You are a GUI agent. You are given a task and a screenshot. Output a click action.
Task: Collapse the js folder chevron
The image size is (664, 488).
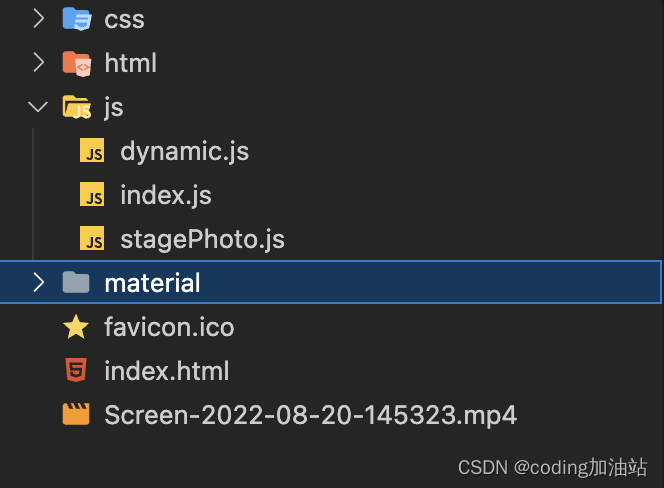(x=38, y=107)
